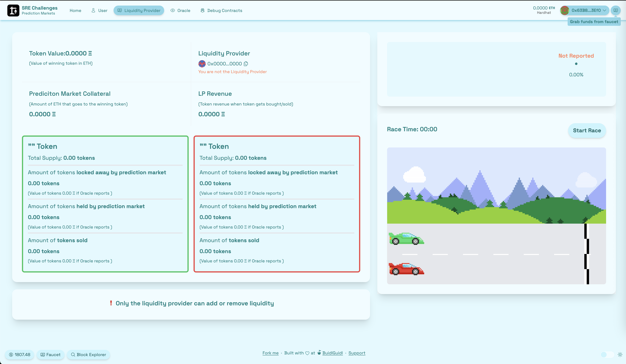Image resolution: width=626 pixels, height=364 pixels.
Task: Open the Fork me link
Action: tap(270, 353)
